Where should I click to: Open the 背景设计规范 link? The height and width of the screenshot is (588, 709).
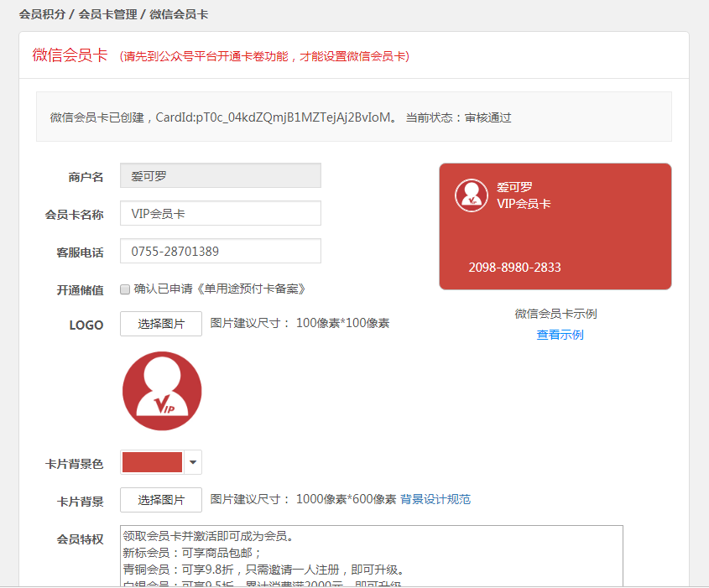tap(435, 500)
